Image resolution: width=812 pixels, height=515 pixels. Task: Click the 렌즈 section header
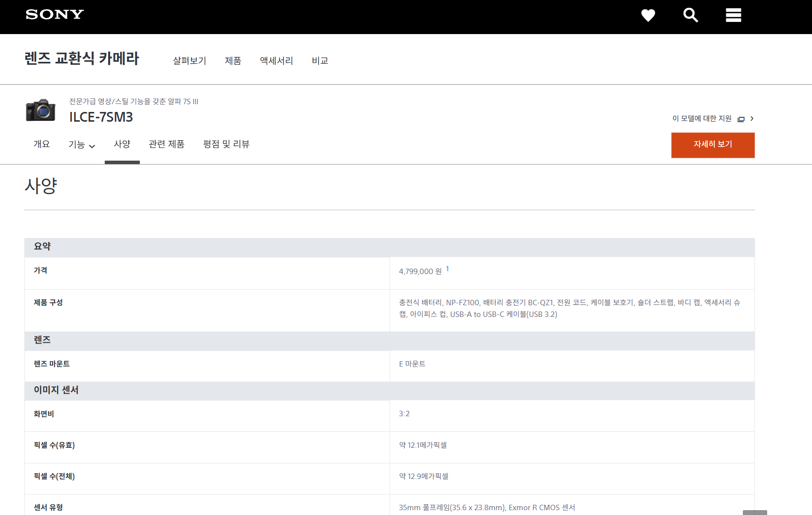pyautogui.click(x=389, y=341)
